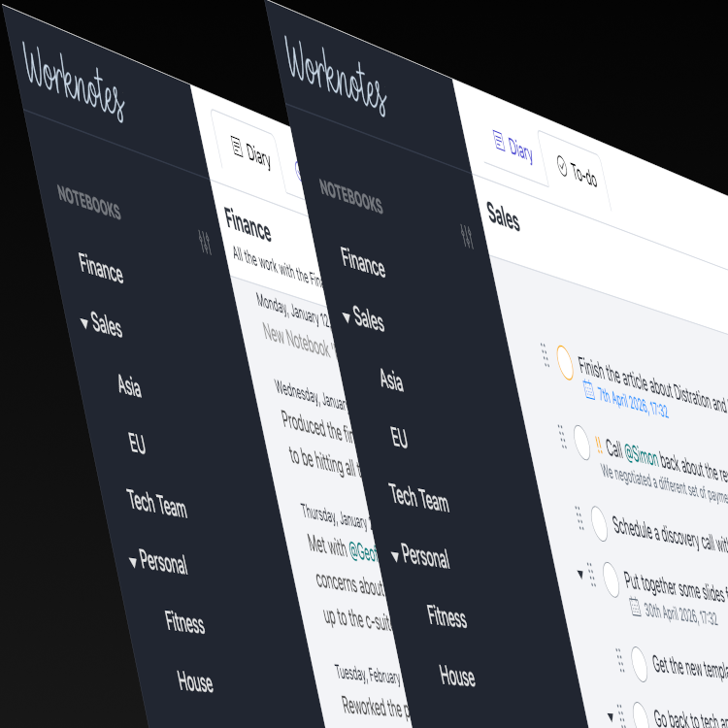Click the orange priority marker on 'Call @Simon' task
Image resolution: width=728 pixels, height=728 pixels.
(598, 446)
